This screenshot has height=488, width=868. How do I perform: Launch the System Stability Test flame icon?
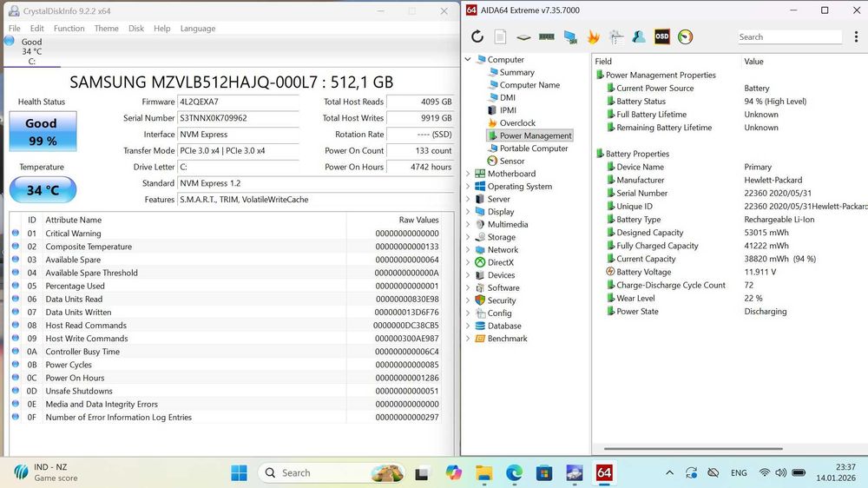594,36
